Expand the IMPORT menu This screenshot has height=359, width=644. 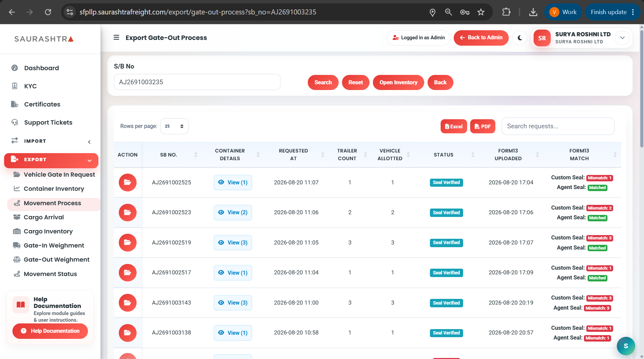point(50,141)
